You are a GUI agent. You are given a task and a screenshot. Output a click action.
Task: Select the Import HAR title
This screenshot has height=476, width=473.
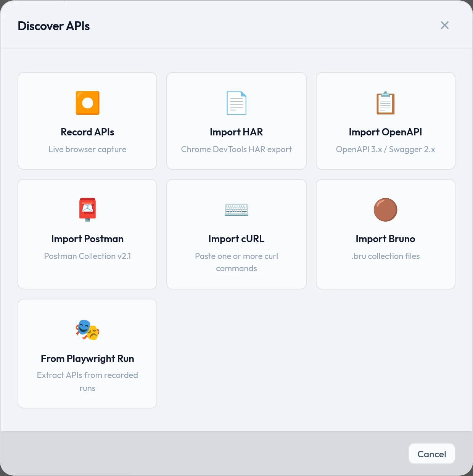tap(236, 132)
